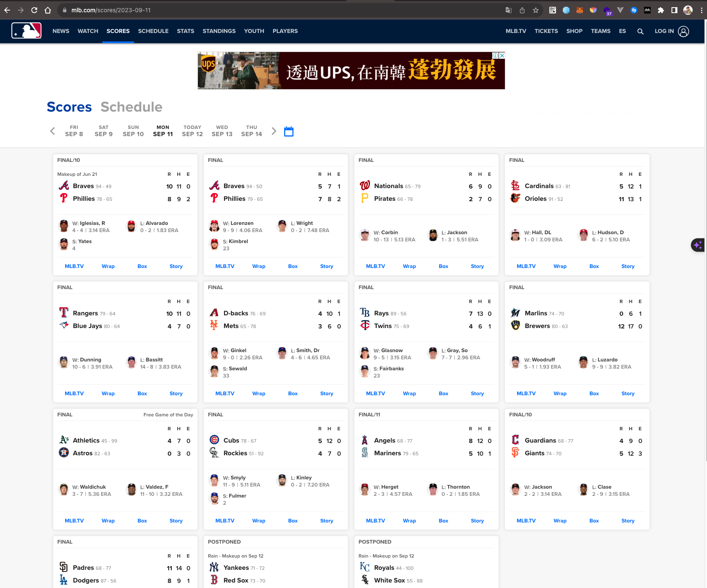This screenshot has height=588, width=707.
Task: Click the Rangers team logo
Action: tap(64, 313)
